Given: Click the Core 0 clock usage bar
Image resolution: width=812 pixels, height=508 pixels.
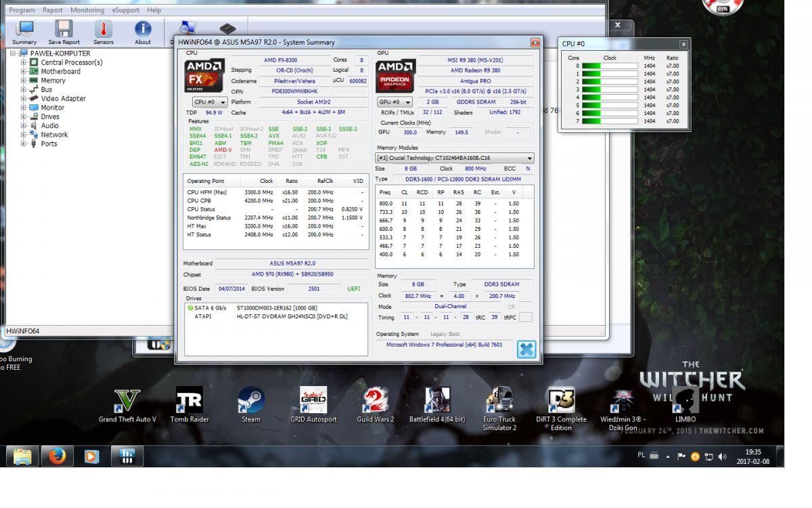Looking at the screenshot, I should click(x=610, y=66).
